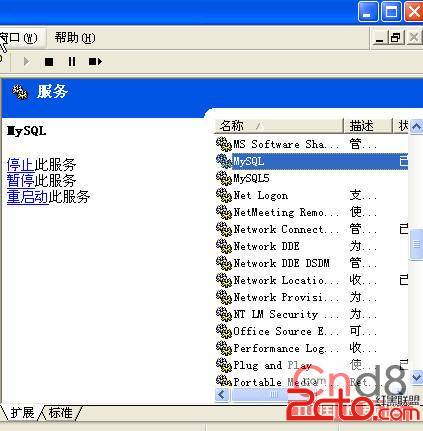Click the Pause Service toolbar icon

(72, 62)
